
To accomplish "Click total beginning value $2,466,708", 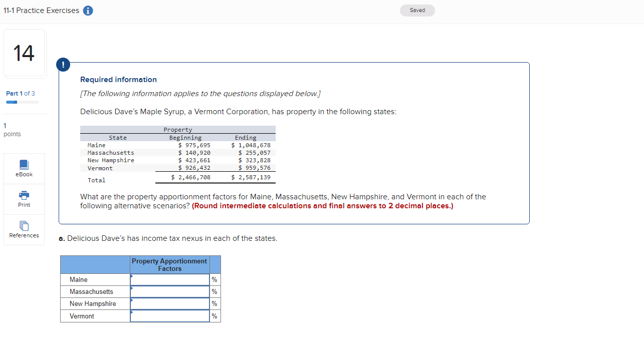I will [191, 177].
